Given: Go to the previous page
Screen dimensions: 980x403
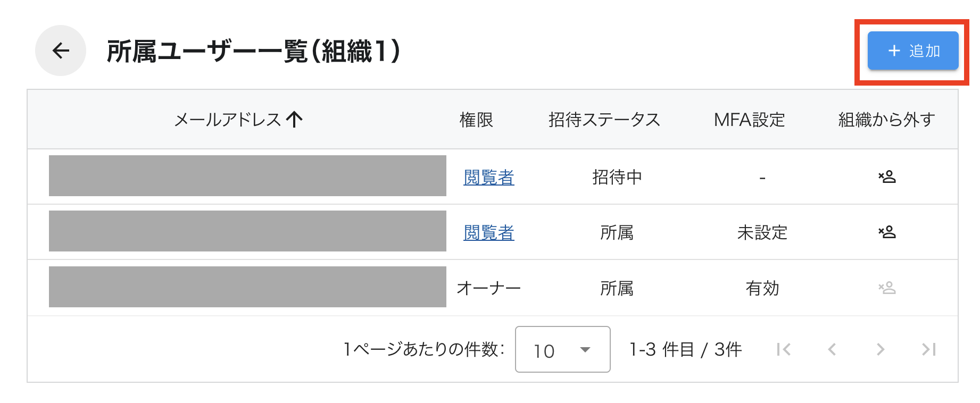Looking at the screenshot, I should click(x=831, y=349).
